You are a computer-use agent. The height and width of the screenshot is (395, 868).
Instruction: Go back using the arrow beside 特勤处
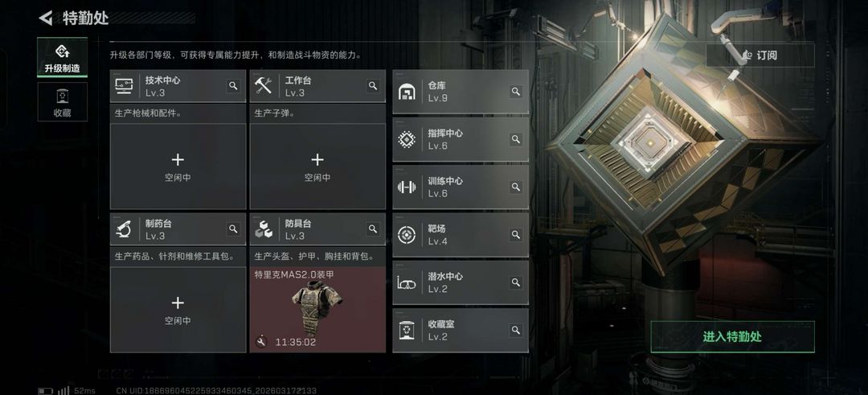coord(45,19)
